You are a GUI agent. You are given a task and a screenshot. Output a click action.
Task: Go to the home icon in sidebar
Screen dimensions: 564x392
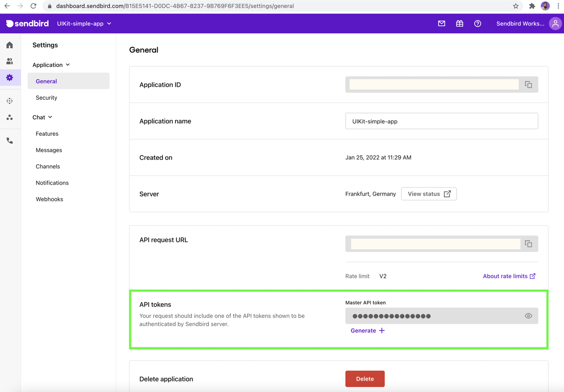9,45
